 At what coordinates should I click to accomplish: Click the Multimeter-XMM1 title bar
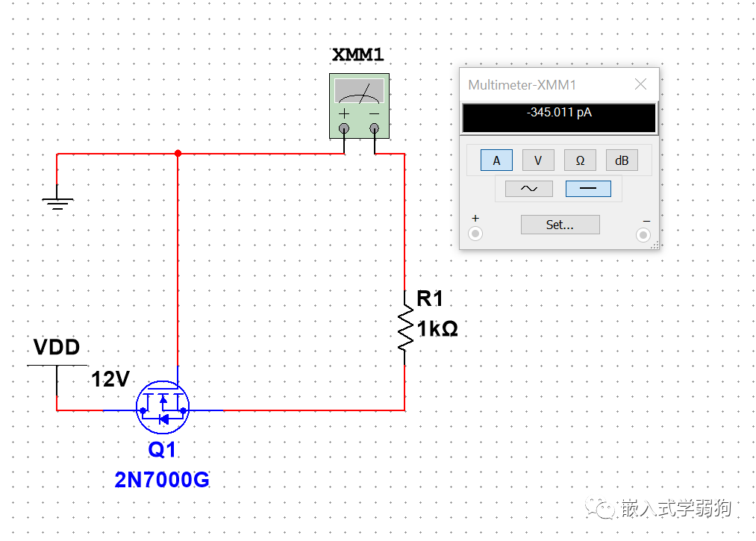pyautogui.click(x=559, y=85)
